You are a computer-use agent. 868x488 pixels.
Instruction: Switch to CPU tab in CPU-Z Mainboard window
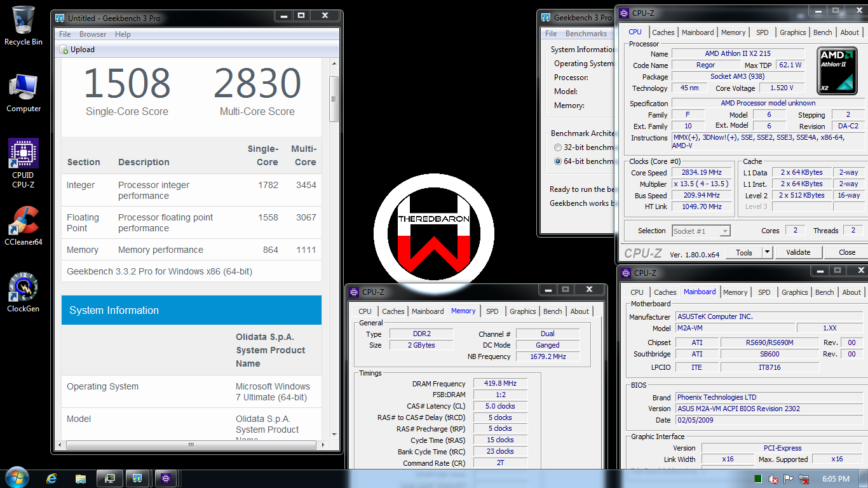point(637,292)
